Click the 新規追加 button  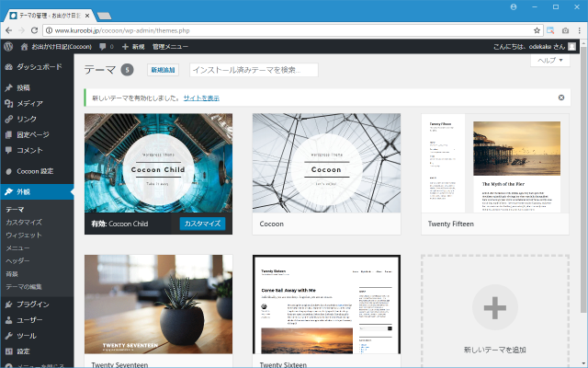coord(163,70)
